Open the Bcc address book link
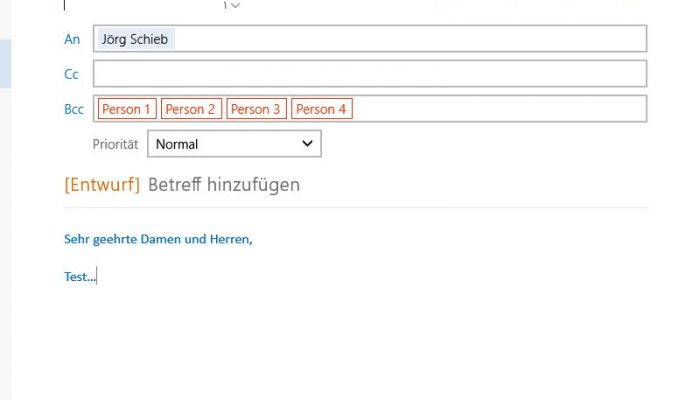 pyautogui.click(x=74, y=109)
